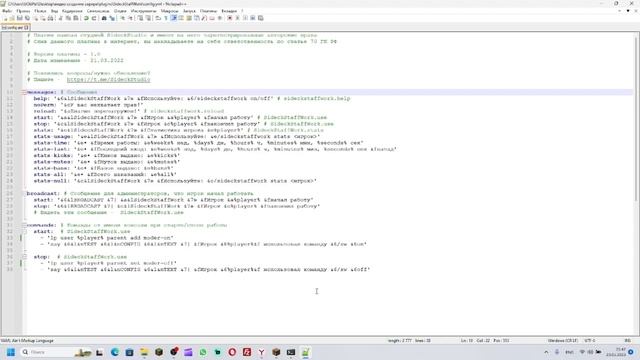640x360 pixels.
Task: Click the Print toolbar icon
Action: tap(50, 18)
